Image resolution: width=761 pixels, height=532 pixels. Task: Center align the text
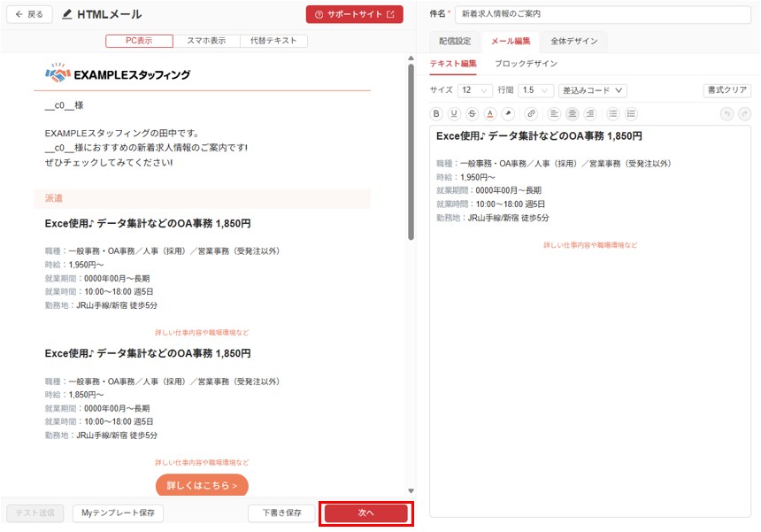click(572, 113)
